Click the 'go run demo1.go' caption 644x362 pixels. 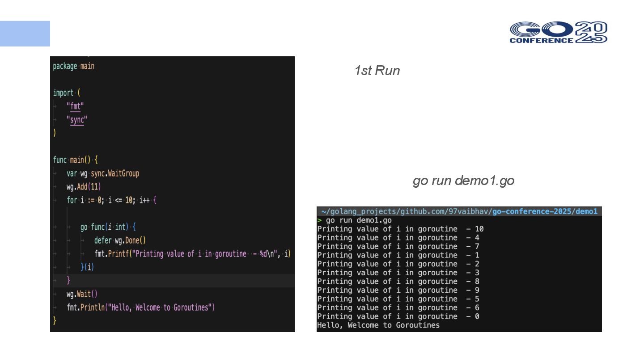tap(463, 181)
